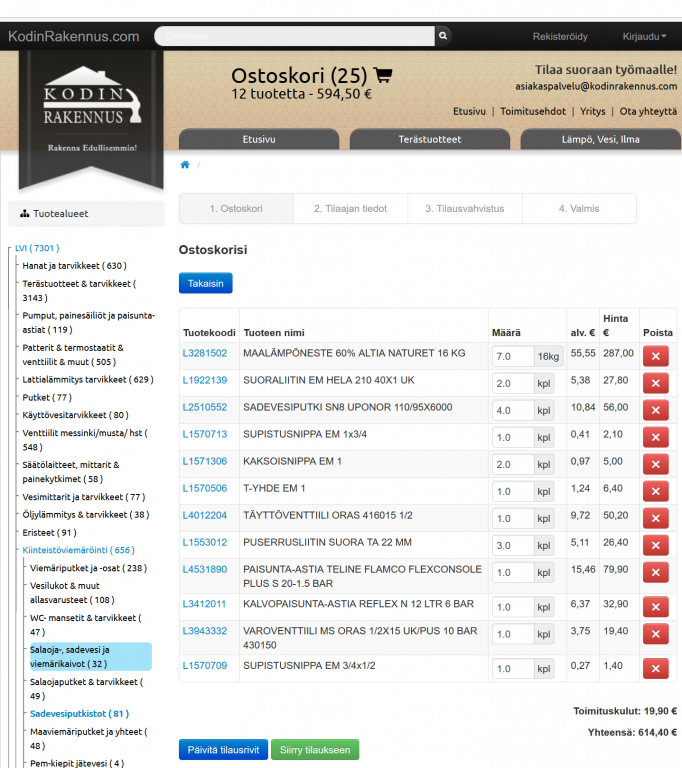682x768 pixels.
Task: Remove SUPISTUSNIPPA EM 3/4x1/2 row
Action: point(656,669)
